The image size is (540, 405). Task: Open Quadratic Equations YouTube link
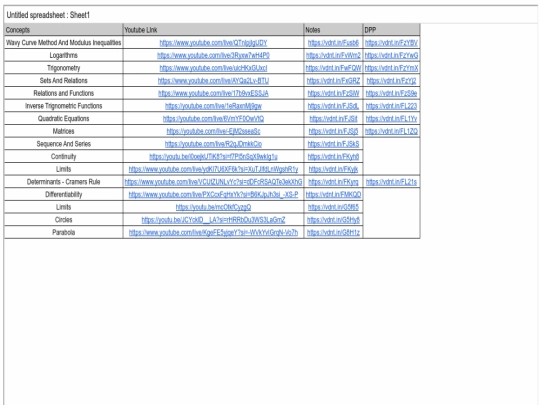coord(213,119)
